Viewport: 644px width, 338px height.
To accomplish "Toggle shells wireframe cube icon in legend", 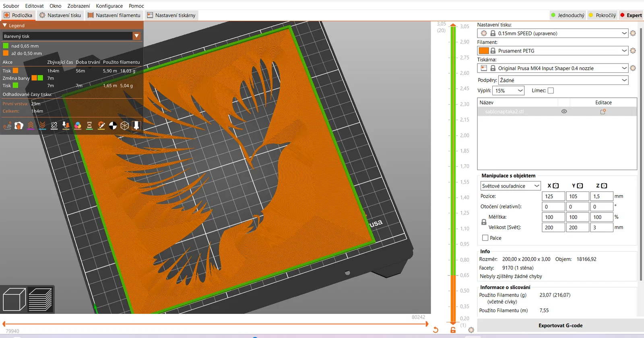I will 125,126.
